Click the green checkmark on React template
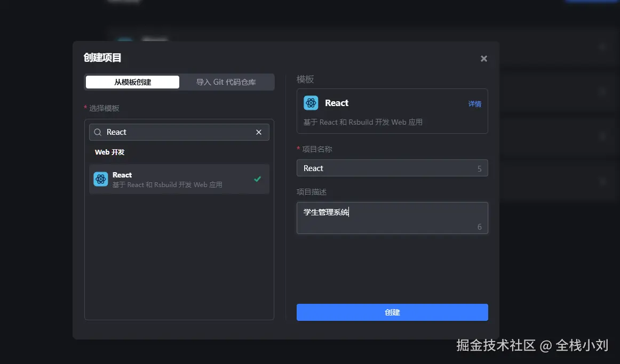 click(257, 179)
